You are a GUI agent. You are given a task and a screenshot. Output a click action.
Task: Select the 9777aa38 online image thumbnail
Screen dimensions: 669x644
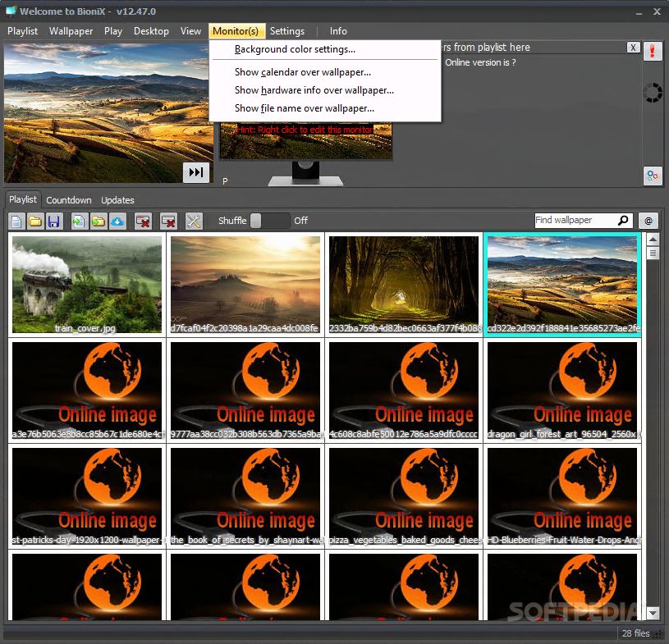(x=245, y=391)
